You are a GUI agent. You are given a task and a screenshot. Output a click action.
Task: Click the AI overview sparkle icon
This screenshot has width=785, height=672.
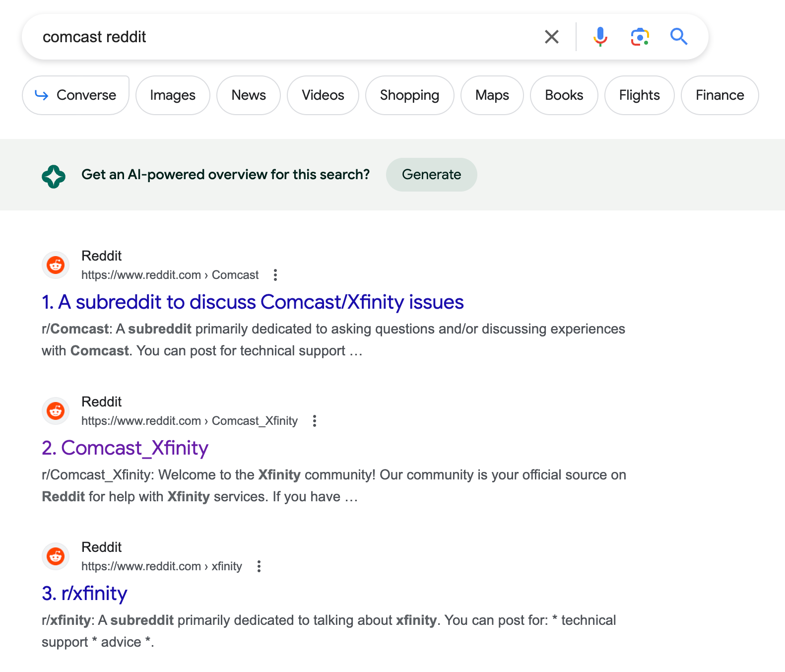point(54,176)
